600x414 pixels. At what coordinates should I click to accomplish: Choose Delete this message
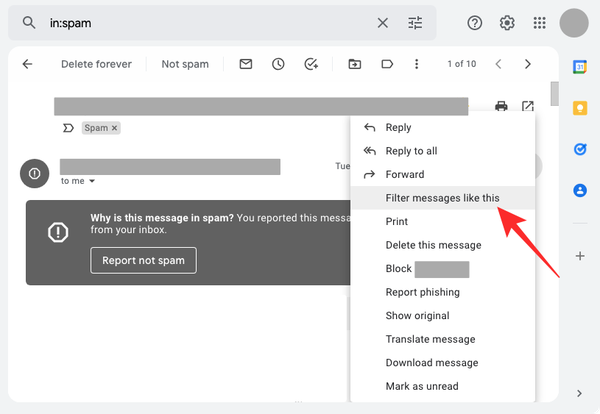[x=442, y=245]
